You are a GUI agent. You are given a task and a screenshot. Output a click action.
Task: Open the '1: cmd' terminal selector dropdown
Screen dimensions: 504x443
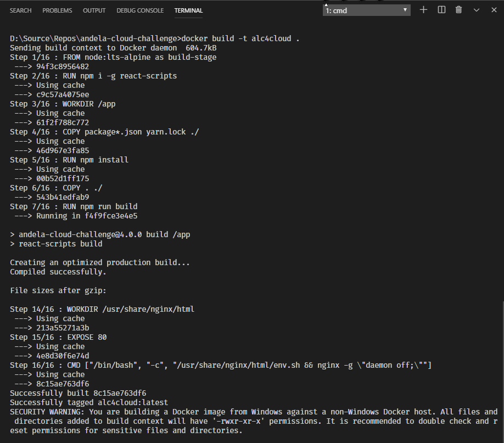(x=366, y=10)
